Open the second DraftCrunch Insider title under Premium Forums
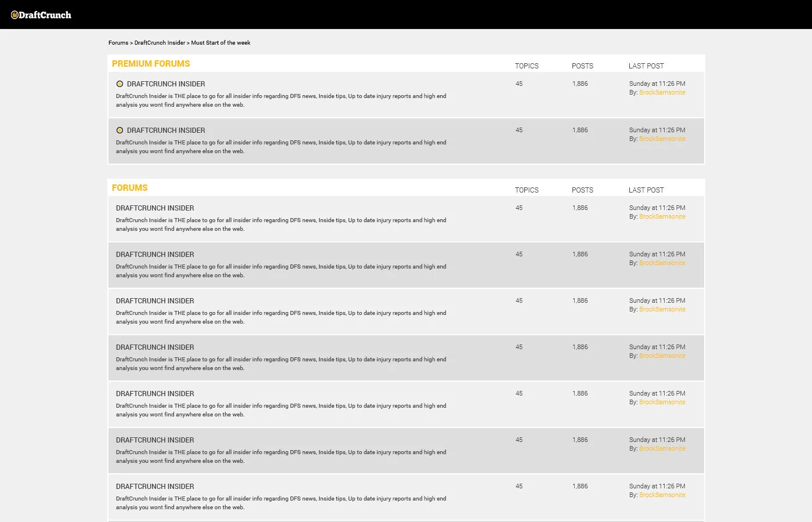 (x=166, y=130)
